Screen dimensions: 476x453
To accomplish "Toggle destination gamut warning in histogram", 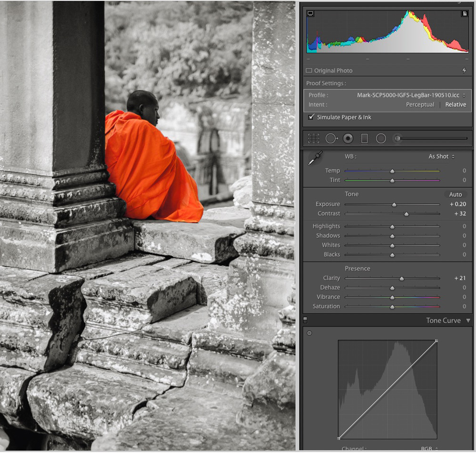I will (465, 14).
